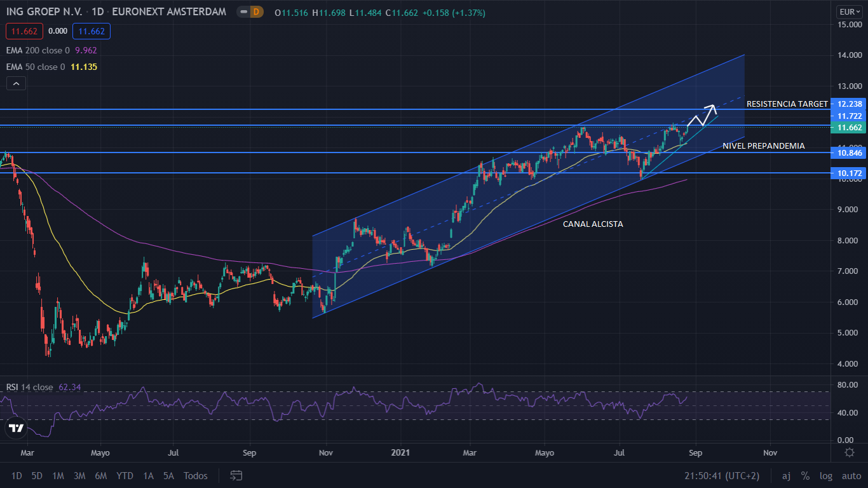Screen dimensions: 868x488
Task: Open chart settings gear icon
Action: click(849, 452)
